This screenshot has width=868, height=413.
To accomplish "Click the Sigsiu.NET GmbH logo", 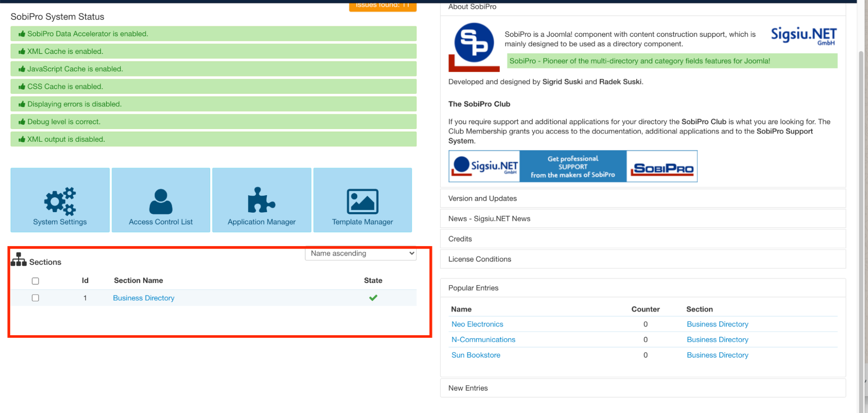I will click(803, 36).
